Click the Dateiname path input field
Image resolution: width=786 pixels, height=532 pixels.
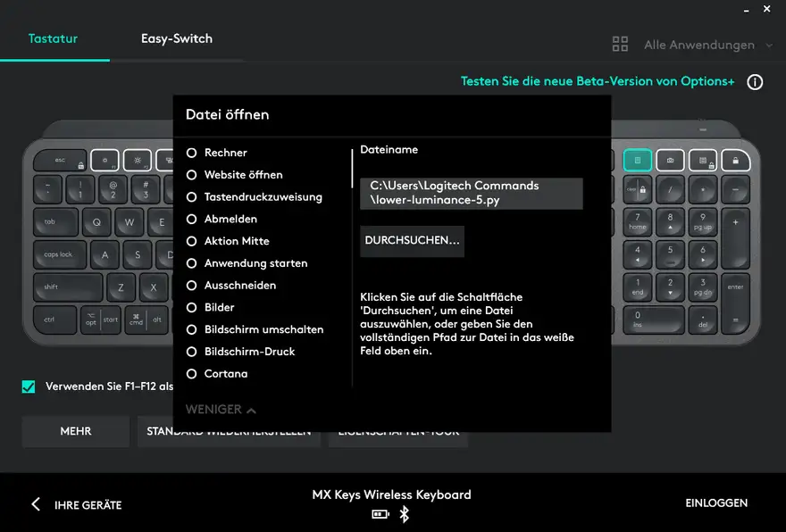472,193
